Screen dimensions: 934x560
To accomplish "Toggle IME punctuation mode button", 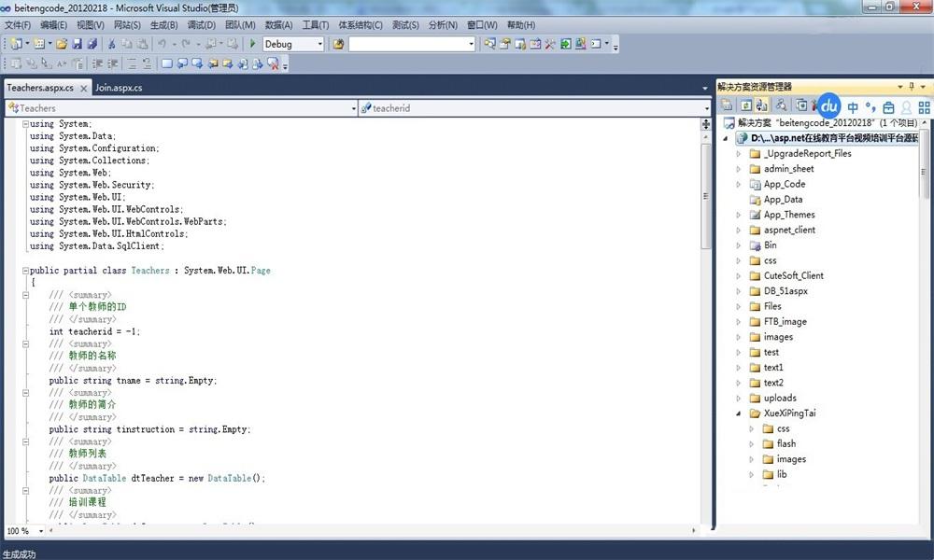I will point(870,107).
